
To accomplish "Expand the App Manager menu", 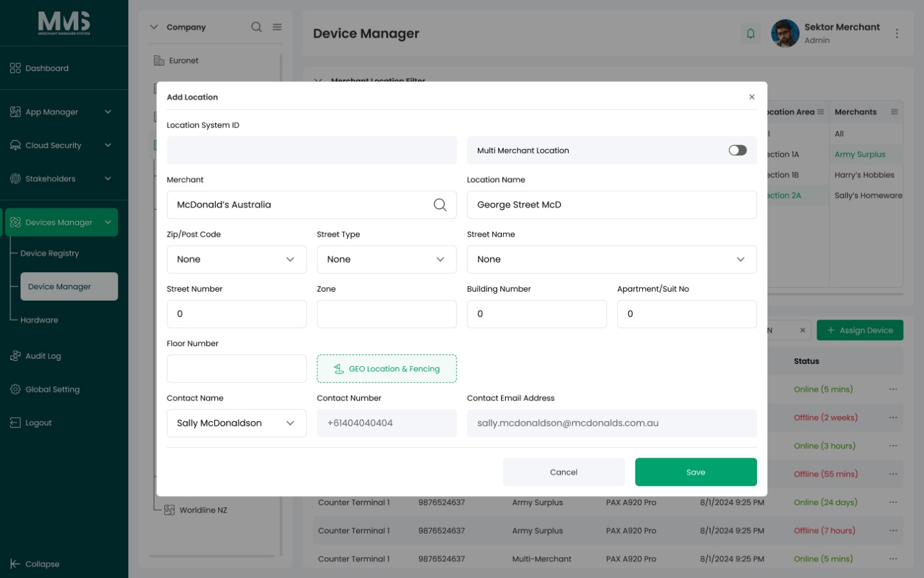I will 60,112.
